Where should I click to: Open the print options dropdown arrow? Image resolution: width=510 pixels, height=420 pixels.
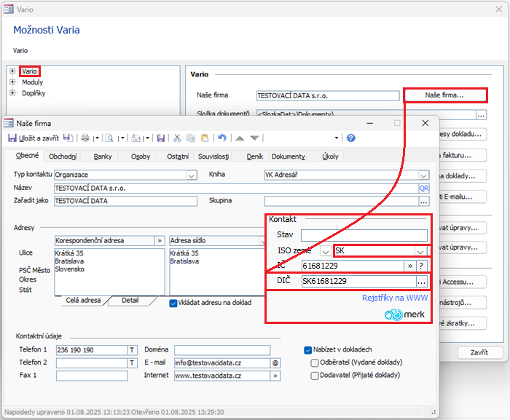pyautogui.click(x=96, y=138)
